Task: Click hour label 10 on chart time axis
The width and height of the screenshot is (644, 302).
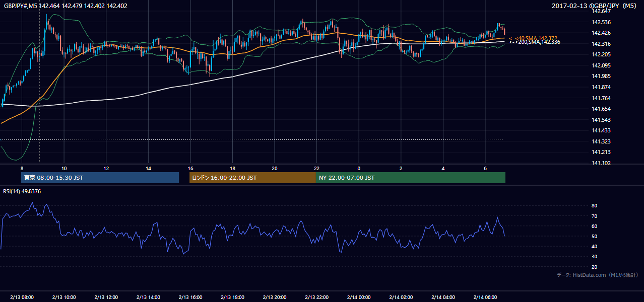Action: (x=64, y=168)
